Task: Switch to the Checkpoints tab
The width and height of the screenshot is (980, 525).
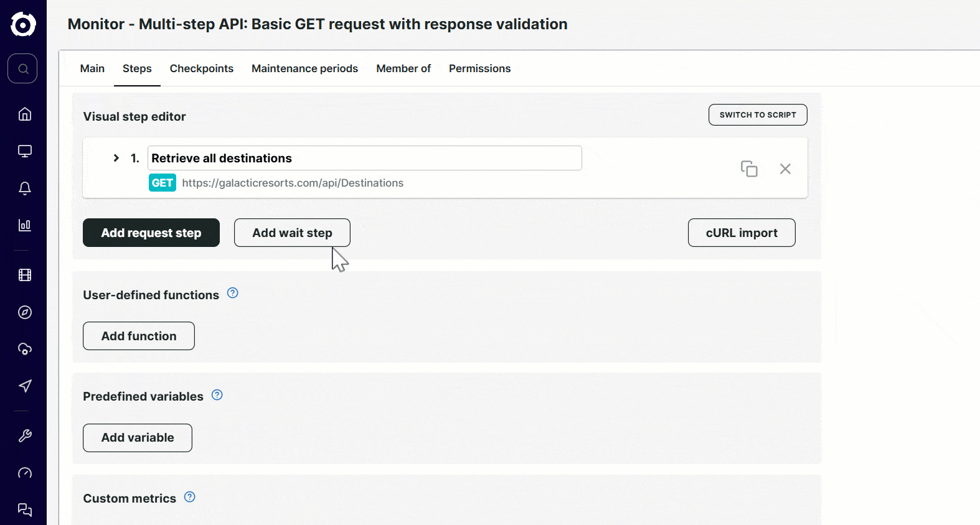Action: (x=201, y=68)
